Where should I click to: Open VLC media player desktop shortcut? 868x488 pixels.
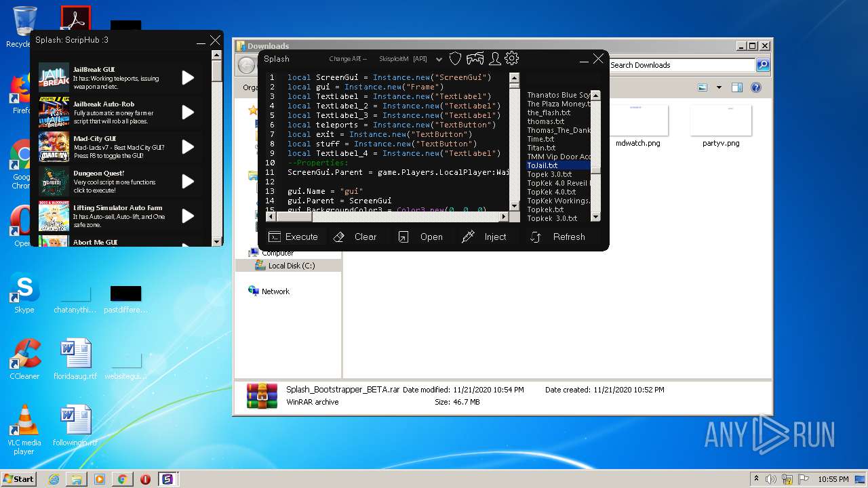tap(24, 430)
